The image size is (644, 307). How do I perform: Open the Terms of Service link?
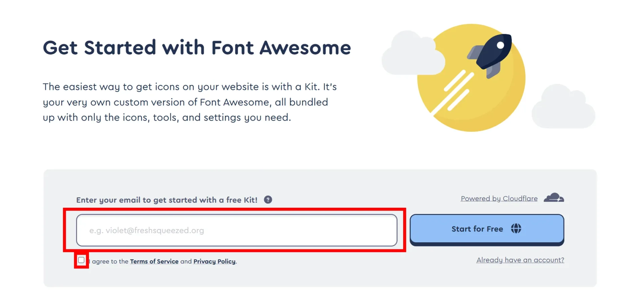pos(154,261)
